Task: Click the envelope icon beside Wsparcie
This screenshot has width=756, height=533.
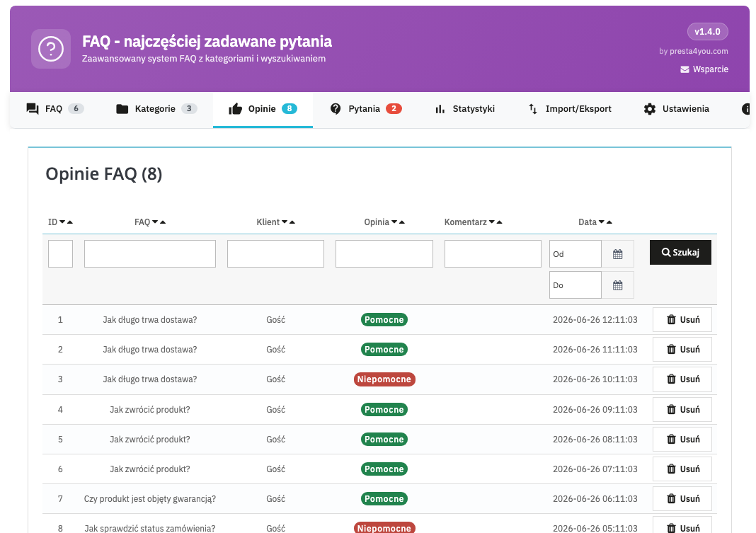Action: click(685, 69)
